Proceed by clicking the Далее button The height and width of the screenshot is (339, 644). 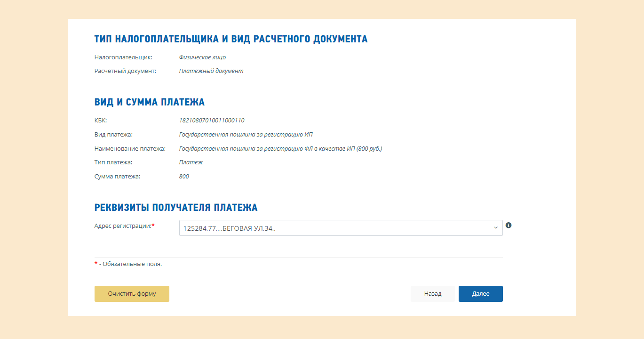(x=480, y=294)
